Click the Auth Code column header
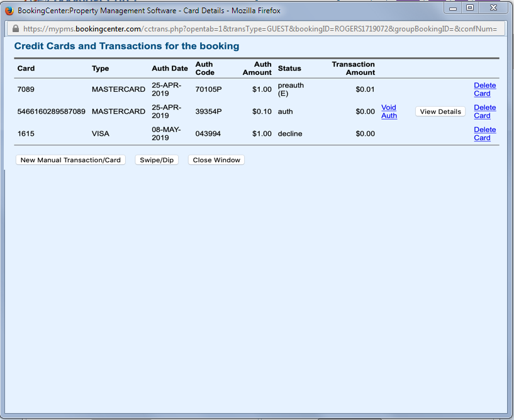Image resolution: width=514 pixels, height=420 pixels. pos(205,69)
